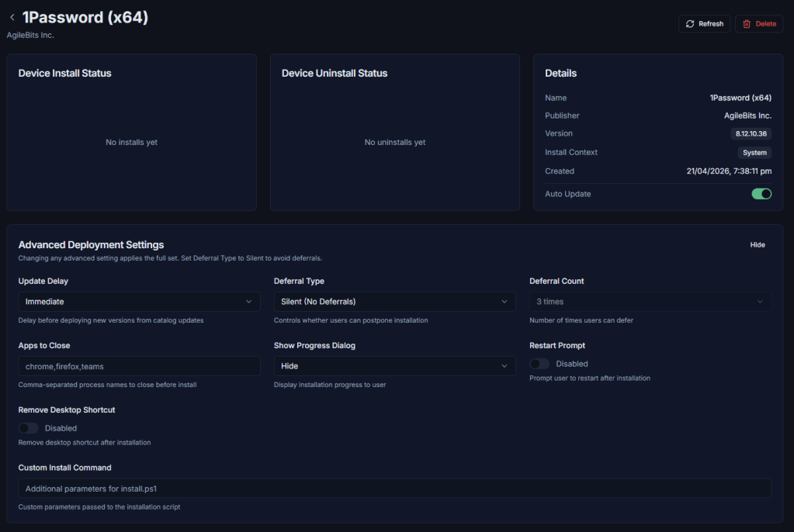The width and height of the screenshot is (794, 532).
Task: Click the Apps to Close text field
Action: (139, 366)
